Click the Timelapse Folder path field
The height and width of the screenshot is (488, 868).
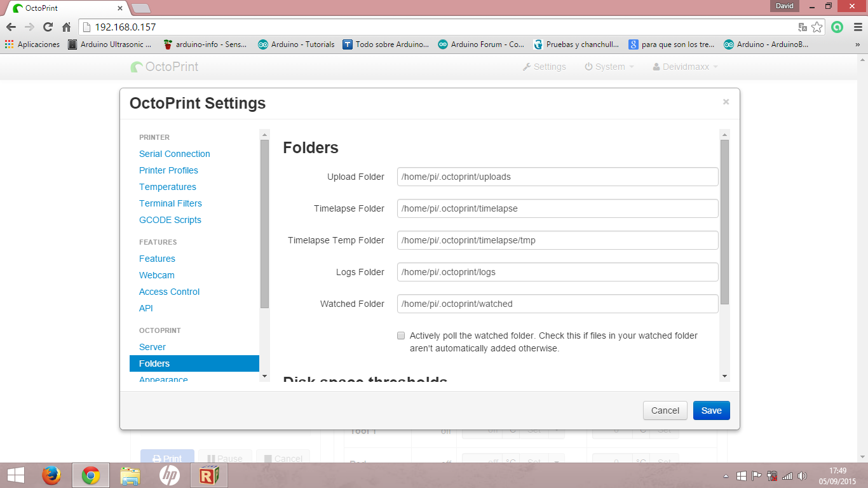(558, 208)
